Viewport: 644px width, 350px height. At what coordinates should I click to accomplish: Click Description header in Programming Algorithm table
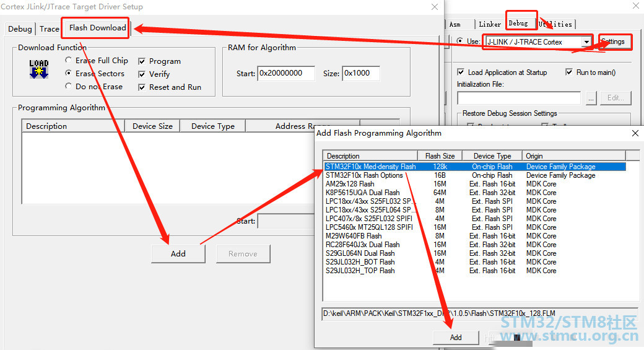(73, 126)
